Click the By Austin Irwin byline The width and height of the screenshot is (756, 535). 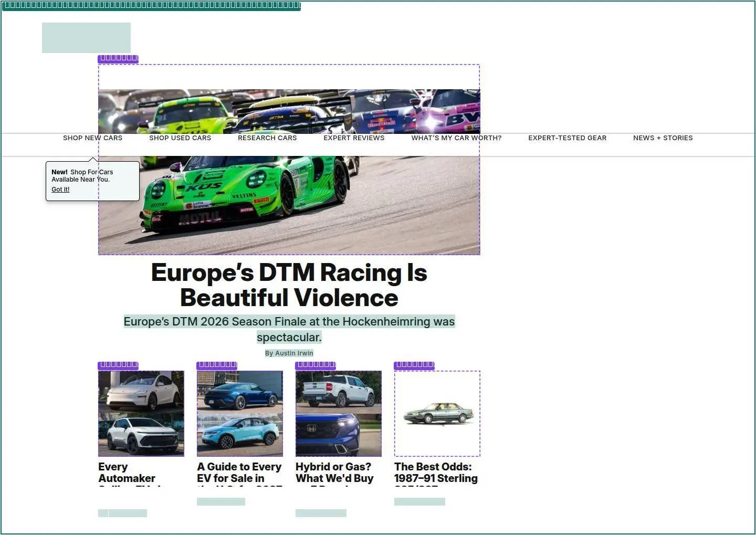289,353
